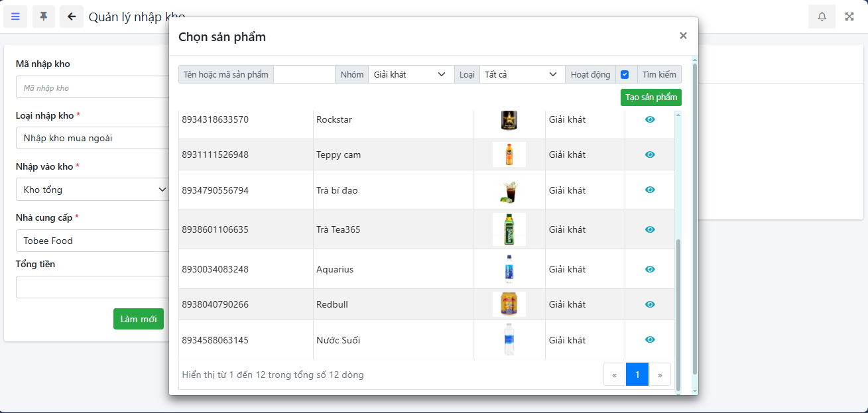Click the product name or code search field
This screenshot has height=413, width=868.
pos(304,74)
